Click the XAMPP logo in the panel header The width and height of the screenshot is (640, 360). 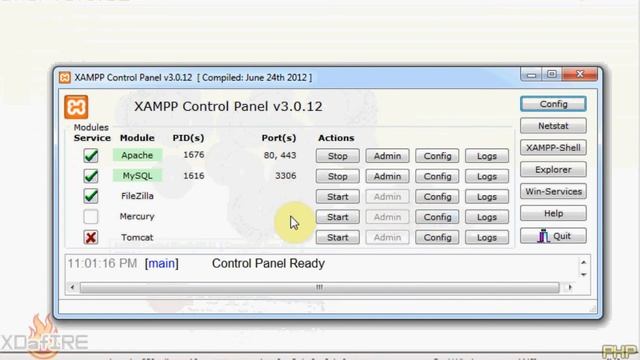click(x=76, y=107)
